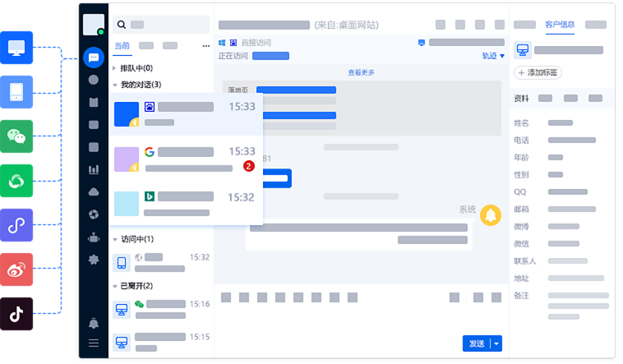Open the 轨迹 dropdown
This screenshot has height=364, width=623.
coord(493,56)
